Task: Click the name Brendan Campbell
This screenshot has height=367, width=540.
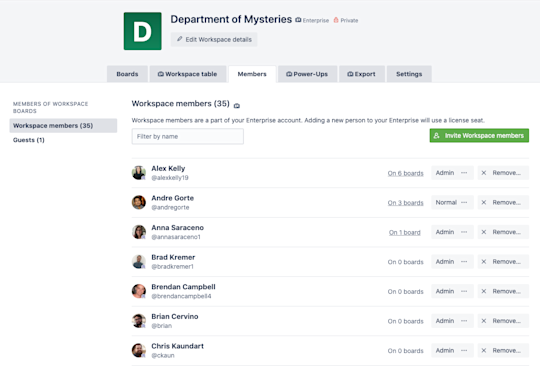Action: pos(184,287)
